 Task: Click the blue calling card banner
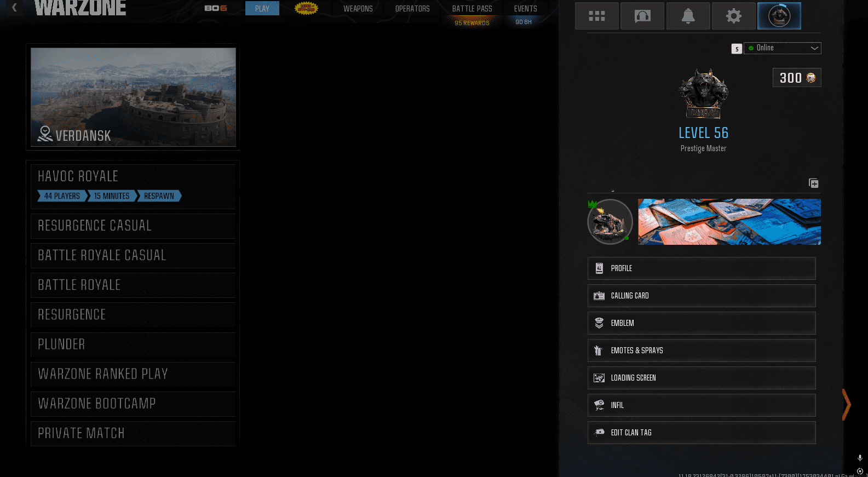coord(729,222)
